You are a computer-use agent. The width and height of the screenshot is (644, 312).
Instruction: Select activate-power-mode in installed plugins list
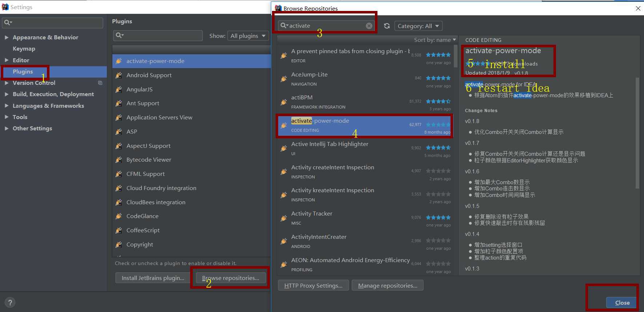click(192, 61)
